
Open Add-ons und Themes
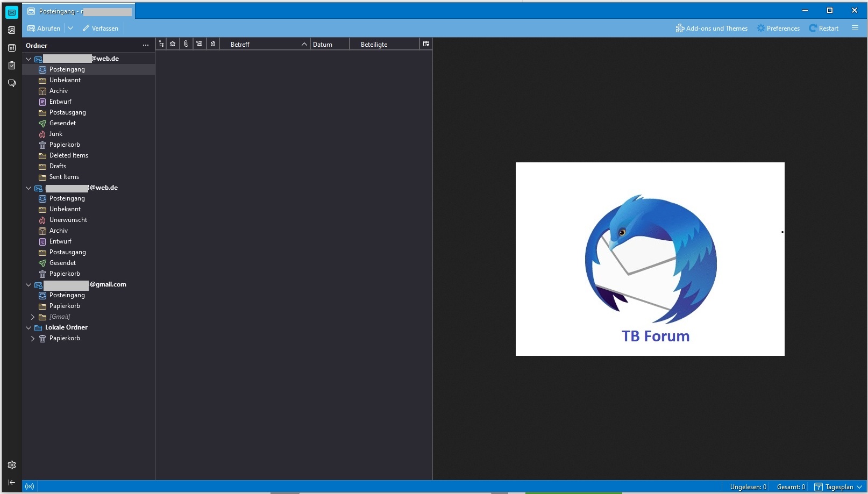pyautogui.click(x=712, y=28)
